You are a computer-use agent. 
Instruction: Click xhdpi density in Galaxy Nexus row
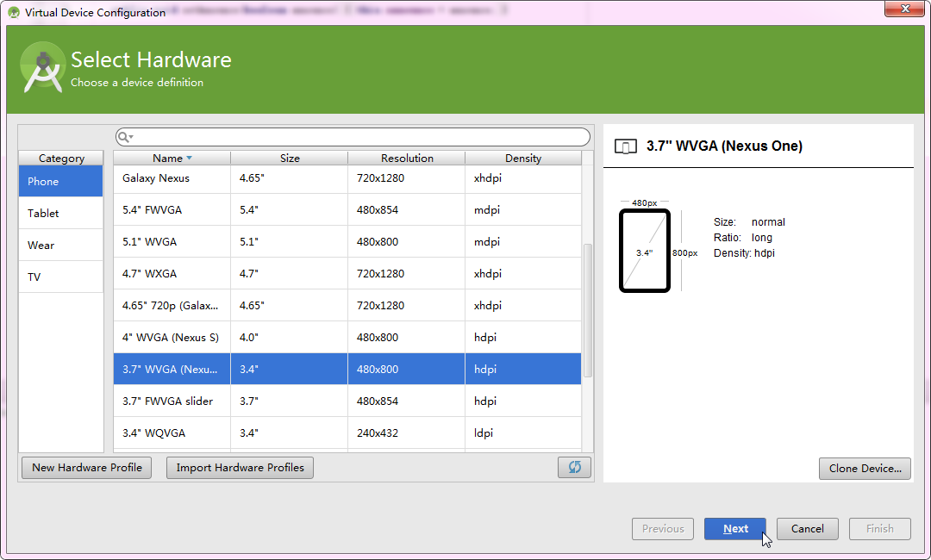pos(523,178)
